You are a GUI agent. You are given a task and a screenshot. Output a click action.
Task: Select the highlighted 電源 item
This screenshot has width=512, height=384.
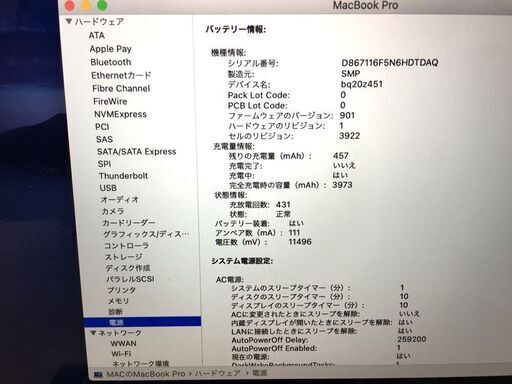click(143, 322)
